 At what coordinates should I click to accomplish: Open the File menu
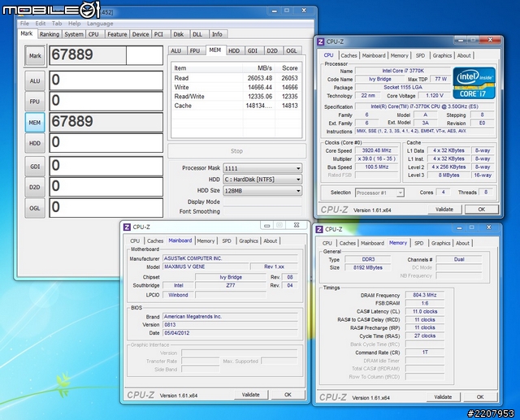click(24, 24)
